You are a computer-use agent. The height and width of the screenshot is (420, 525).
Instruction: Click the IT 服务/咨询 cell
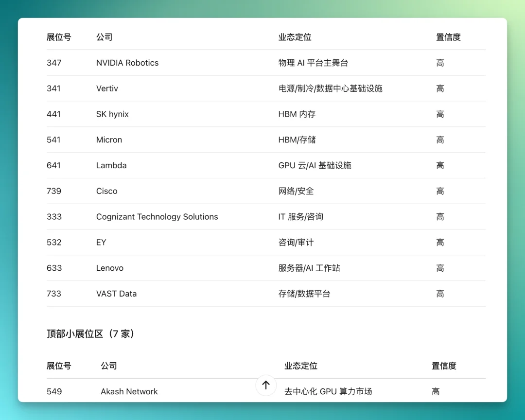pyautogui.click(x=301, y=217)
